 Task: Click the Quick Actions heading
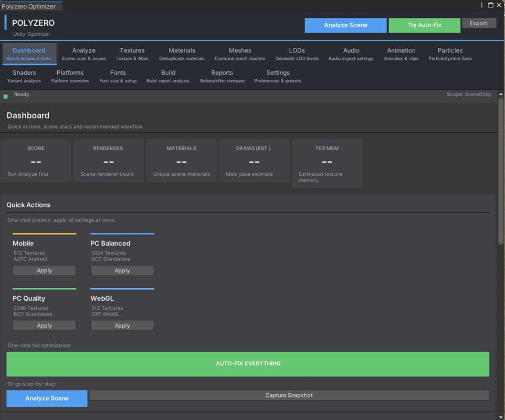pos(29,205)
